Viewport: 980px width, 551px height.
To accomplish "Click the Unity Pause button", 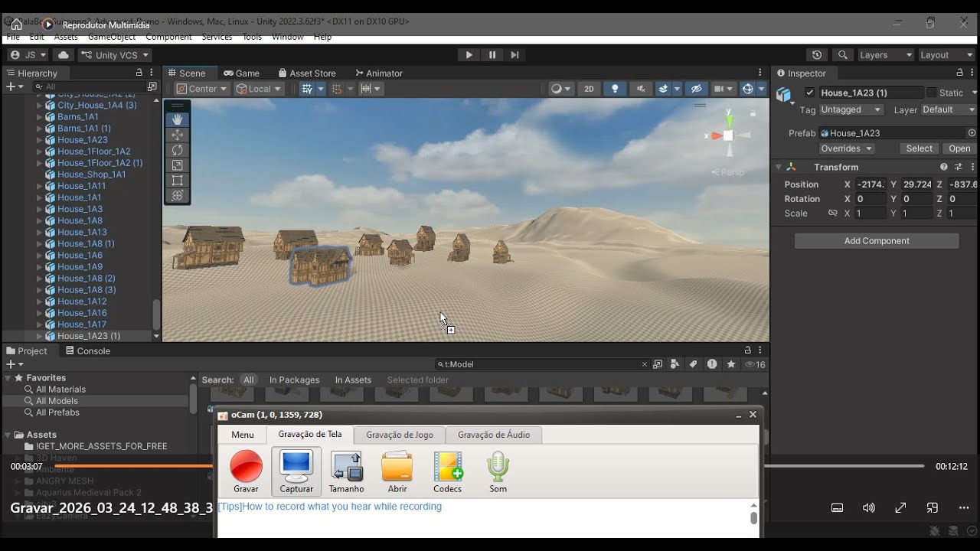I will (x=492, y=55).
